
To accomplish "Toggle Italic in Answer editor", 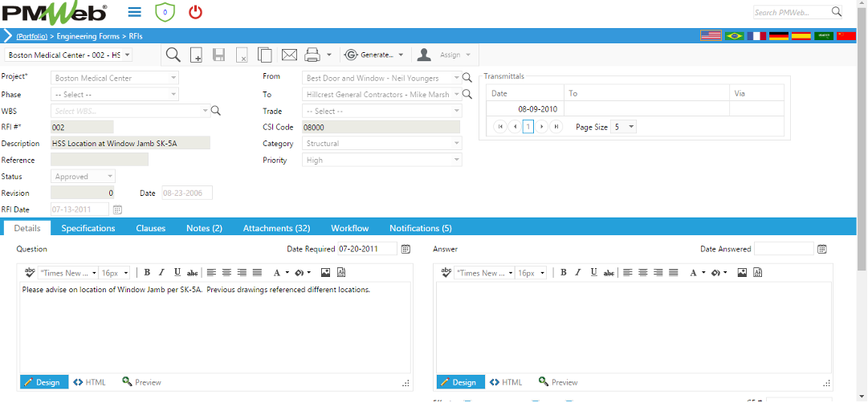I will click(578, 272).
